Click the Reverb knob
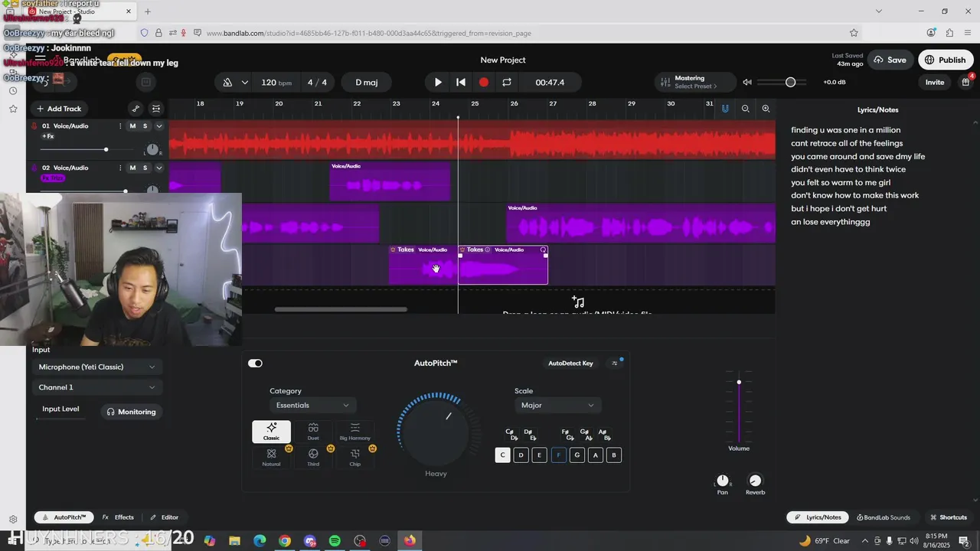 (x=756, y=481)
